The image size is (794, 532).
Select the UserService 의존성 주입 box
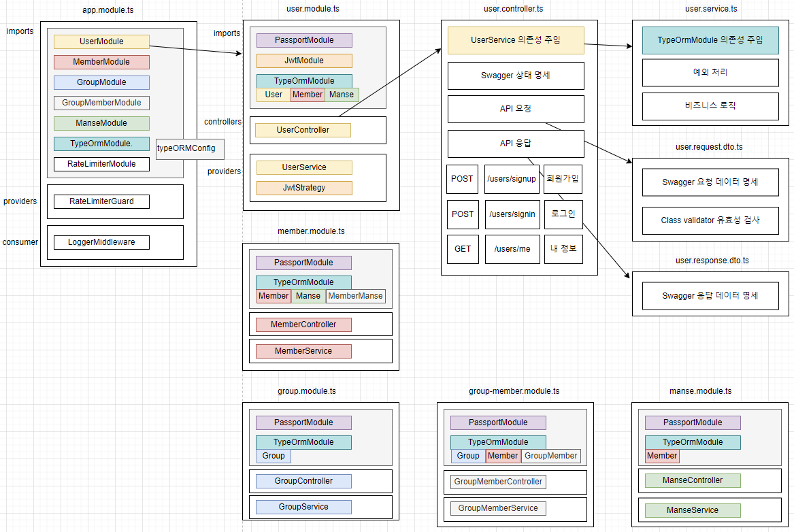click(x=516, y=40)
